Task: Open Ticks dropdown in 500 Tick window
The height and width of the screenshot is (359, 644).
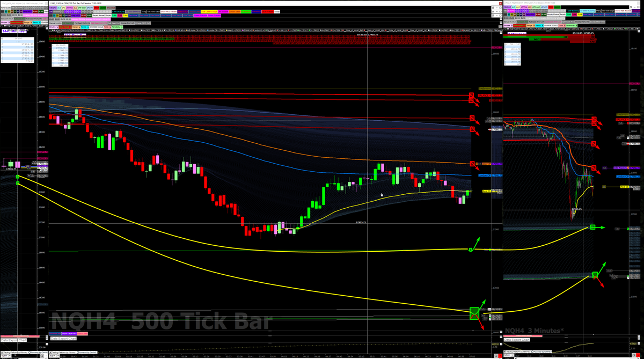Action: (107, 27)
